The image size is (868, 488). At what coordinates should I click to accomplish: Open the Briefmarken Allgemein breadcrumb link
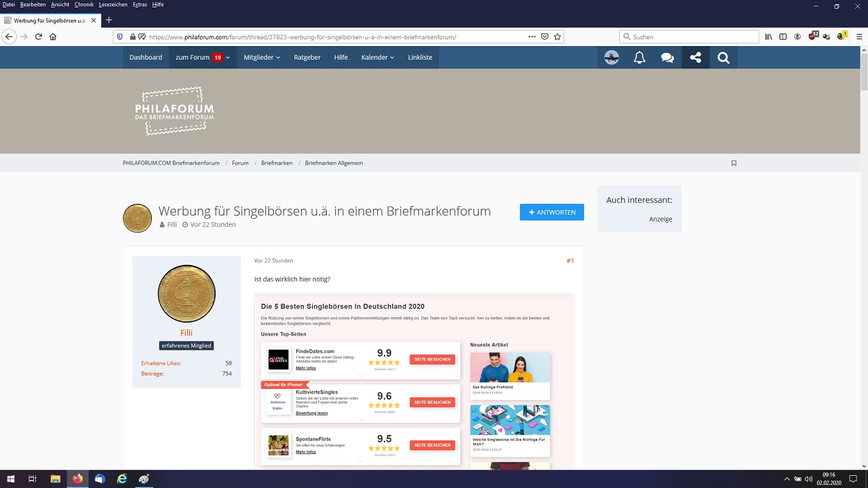coord(334,163)
